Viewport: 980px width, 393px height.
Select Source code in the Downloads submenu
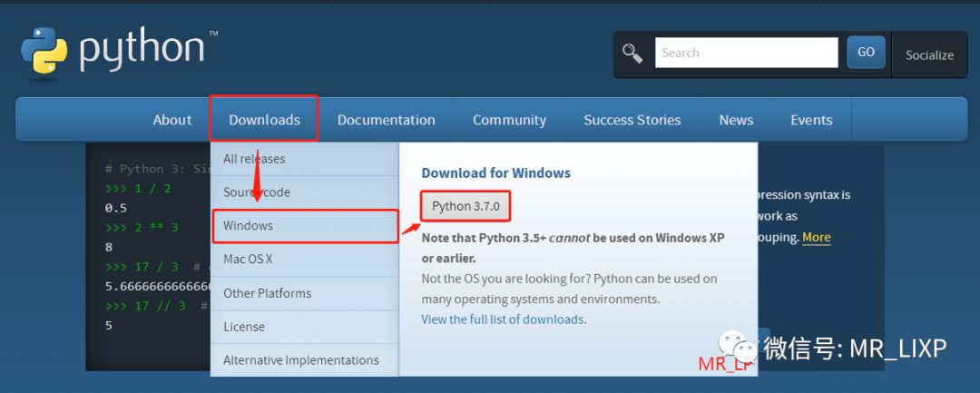point(304,192)
